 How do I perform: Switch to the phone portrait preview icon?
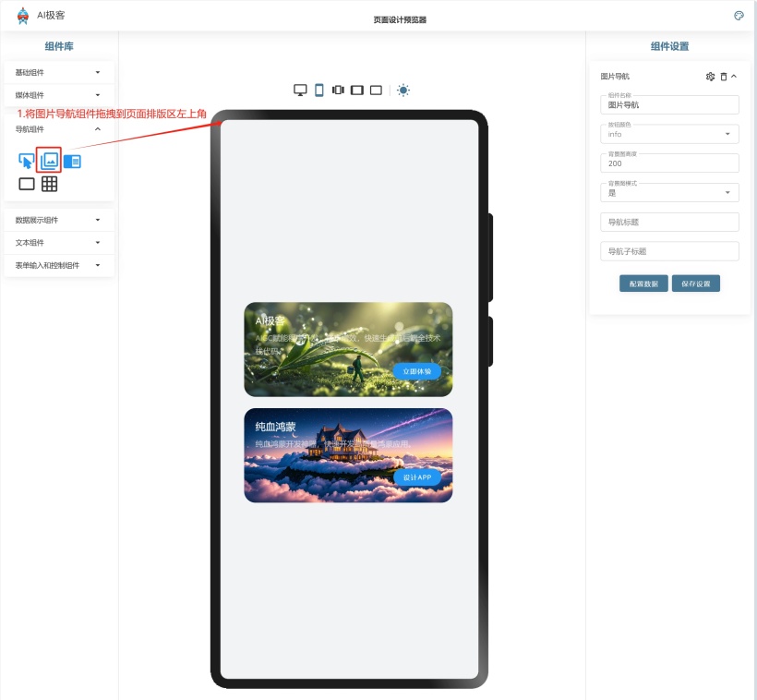coord(319,90)
